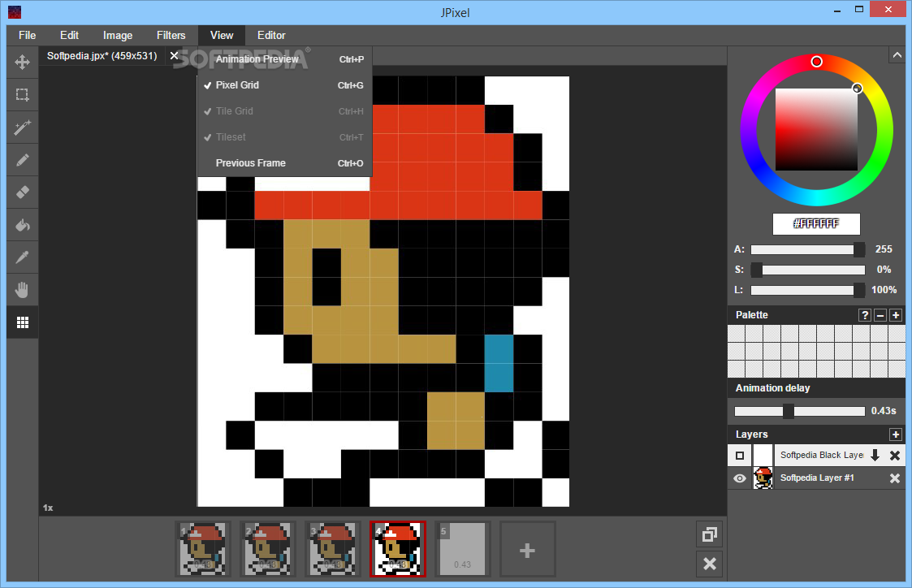This screenshot has height=588, width=912.
Task: Select the Magic Wand tool
Action: (x=23, y=128)
